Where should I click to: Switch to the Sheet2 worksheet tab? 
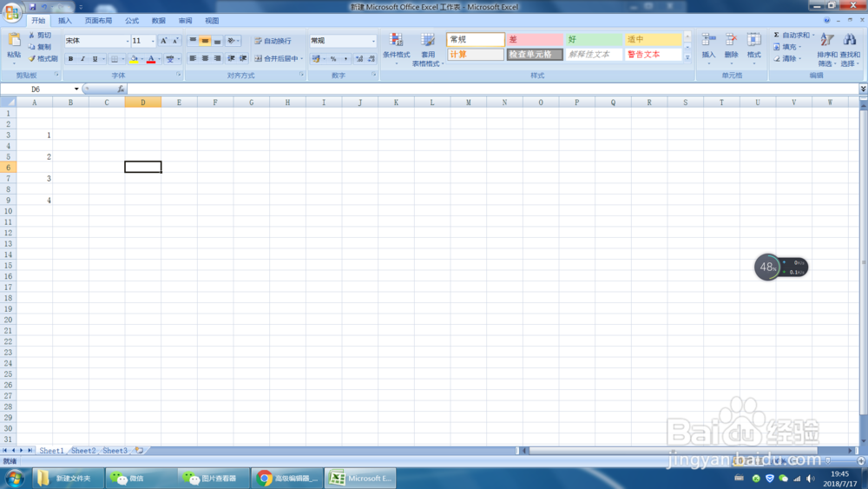coord(83,451)
